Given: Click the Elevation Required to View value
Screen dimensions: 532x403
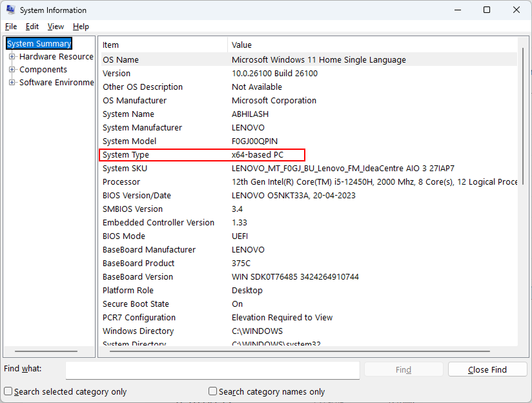Looking at the screenshot, I should tap(282, 318).
